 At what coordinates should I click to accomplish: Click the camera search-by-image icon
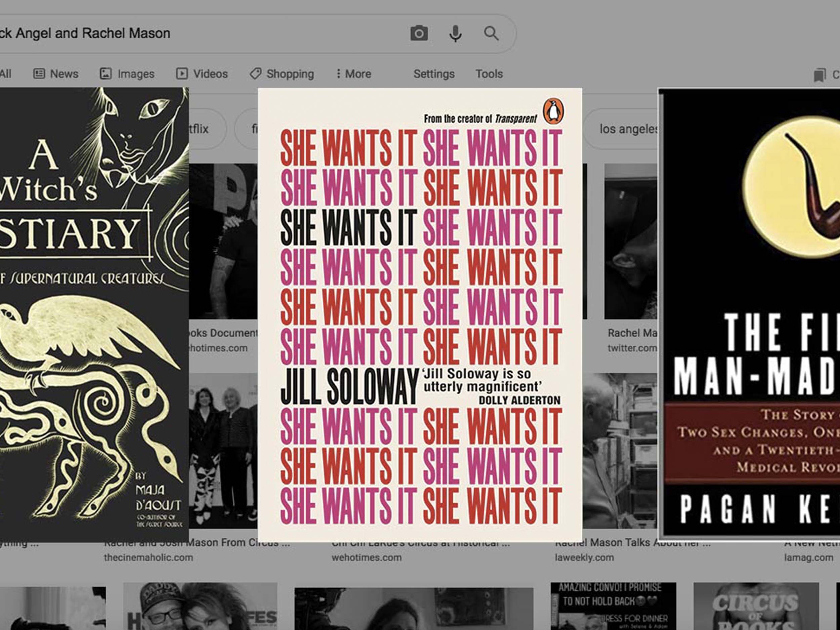(x=419, y=33)
